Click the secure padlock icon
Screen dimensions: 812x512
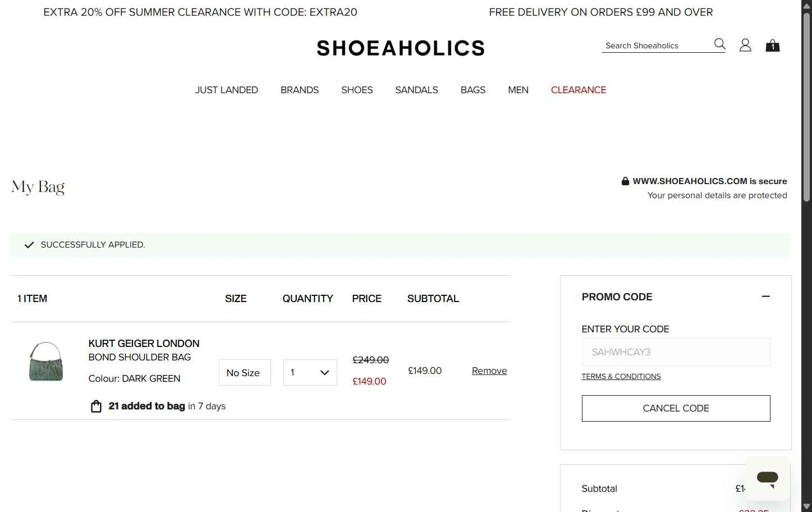pyautogui.click(x=625, y=181)
